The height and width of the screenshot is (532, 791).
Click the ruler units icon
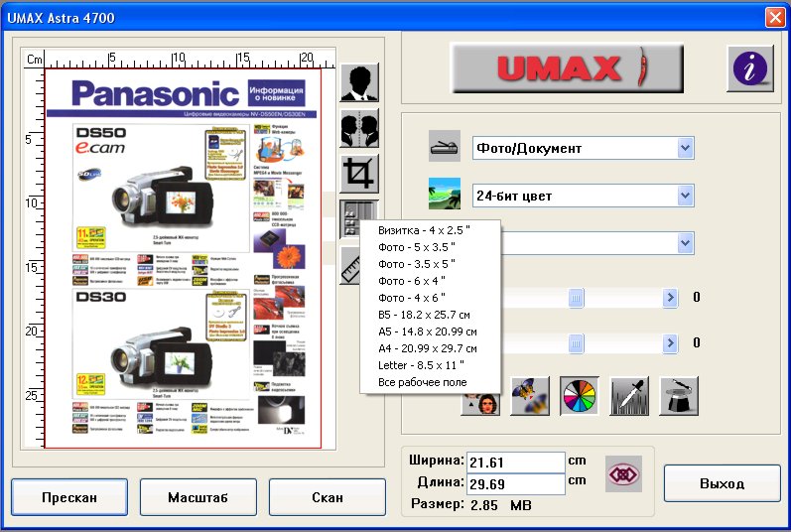pos(350,265)
